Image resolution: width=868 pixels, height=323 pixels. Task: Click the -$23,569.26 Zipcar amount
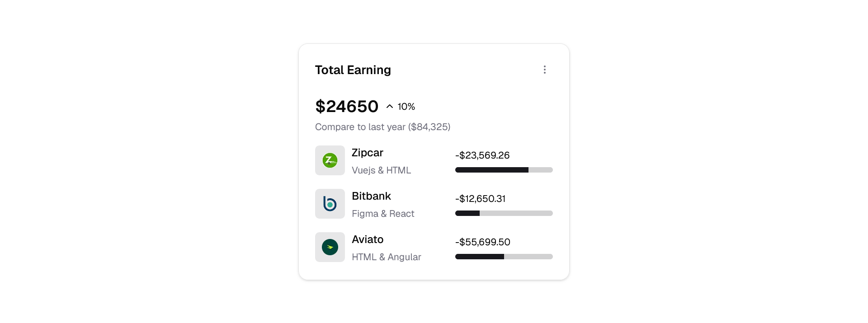482,155
